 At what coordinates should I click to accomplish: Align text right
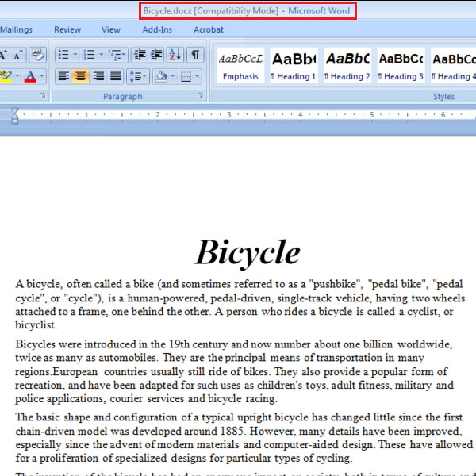tap(98, 76)
